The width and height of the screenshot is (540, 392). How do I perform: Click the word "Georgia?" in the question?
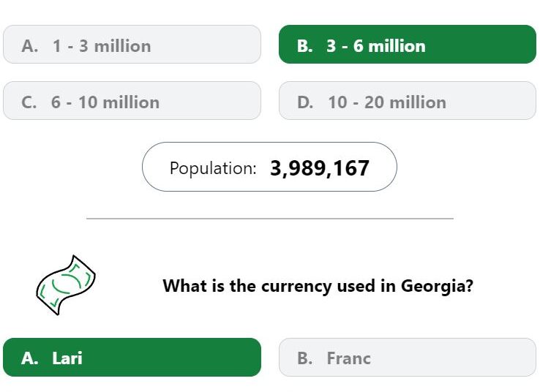click(x=437, y=286)
